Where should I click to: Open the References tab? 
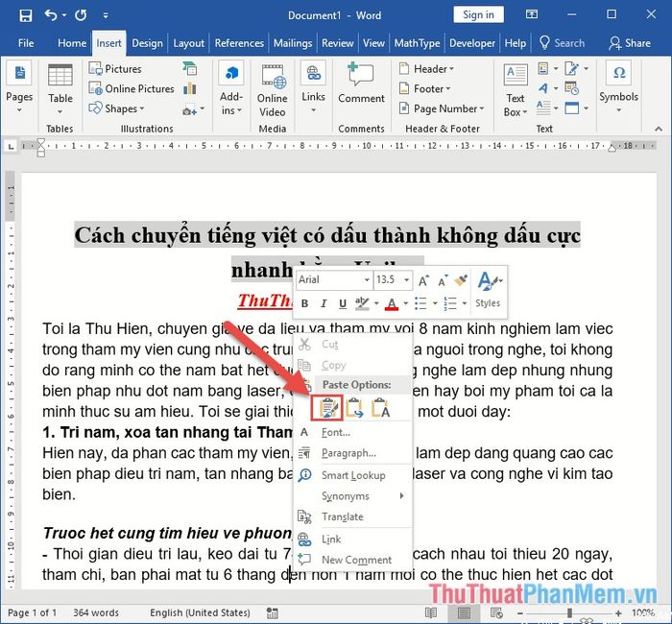click(239, 43)
